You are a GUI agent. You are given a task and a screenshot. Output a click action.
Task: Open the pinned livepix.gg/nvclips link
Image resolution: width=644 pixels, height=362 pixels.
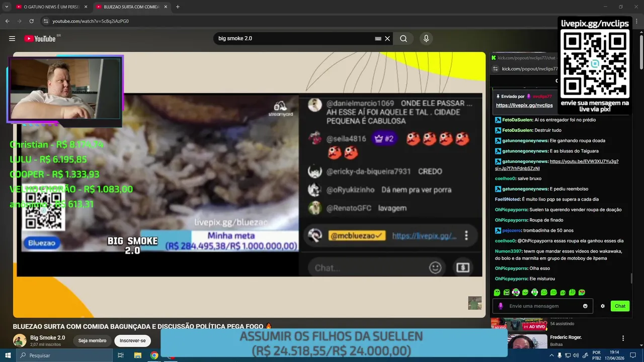coord(524,105)
